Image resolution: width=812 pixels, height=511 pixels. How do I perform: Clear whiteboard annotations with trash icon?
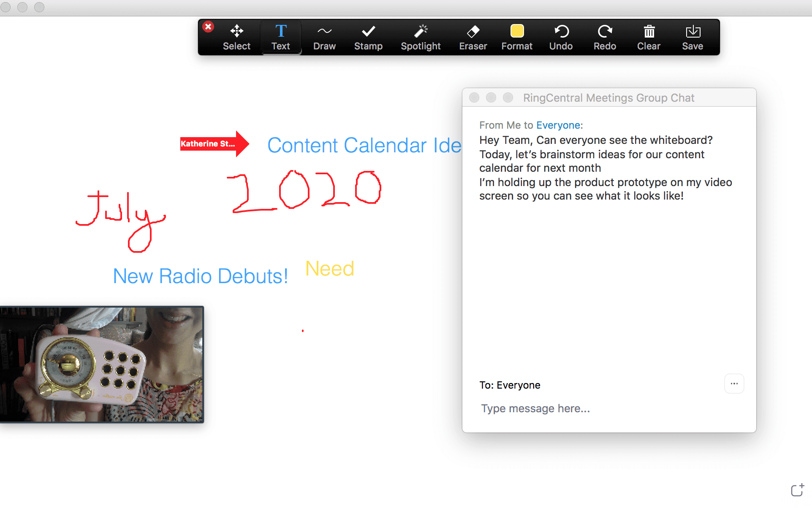(649, 37)
